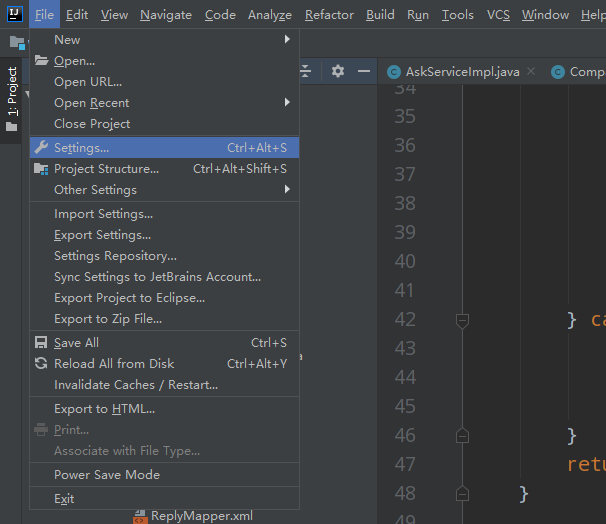
Task: Open the Tools menu
Action: 458,15
